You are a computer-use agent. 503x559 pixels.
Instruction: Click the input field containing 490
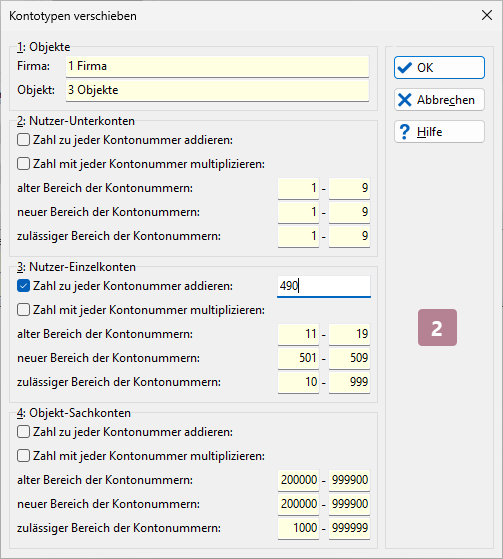(x=324, y=286)
